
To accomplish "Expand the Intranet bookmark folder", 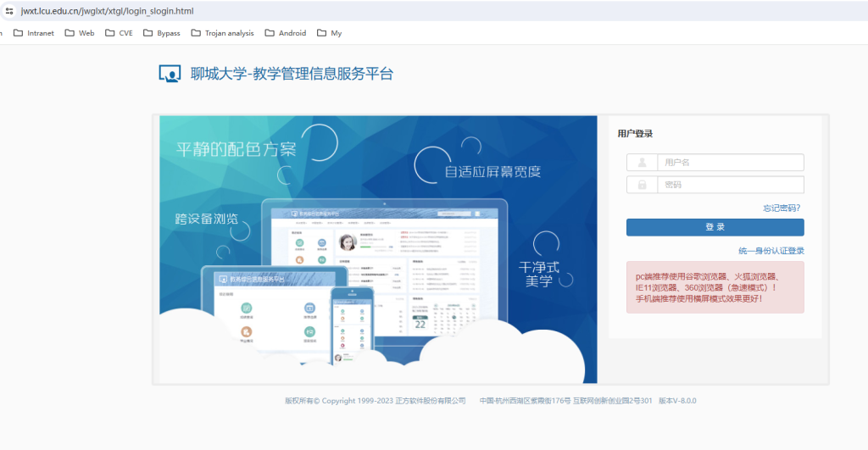I will (33, 33).
